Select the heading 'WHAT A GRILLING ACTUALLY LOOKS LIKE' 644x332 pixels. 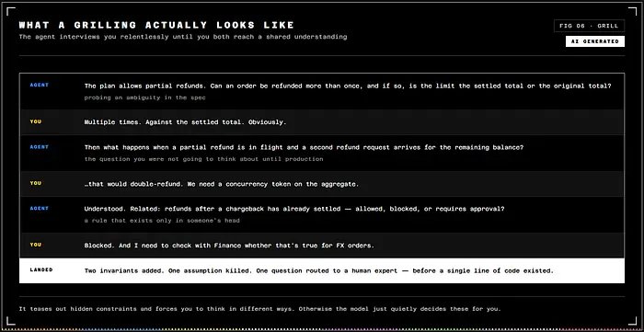(x=156, y=25)
